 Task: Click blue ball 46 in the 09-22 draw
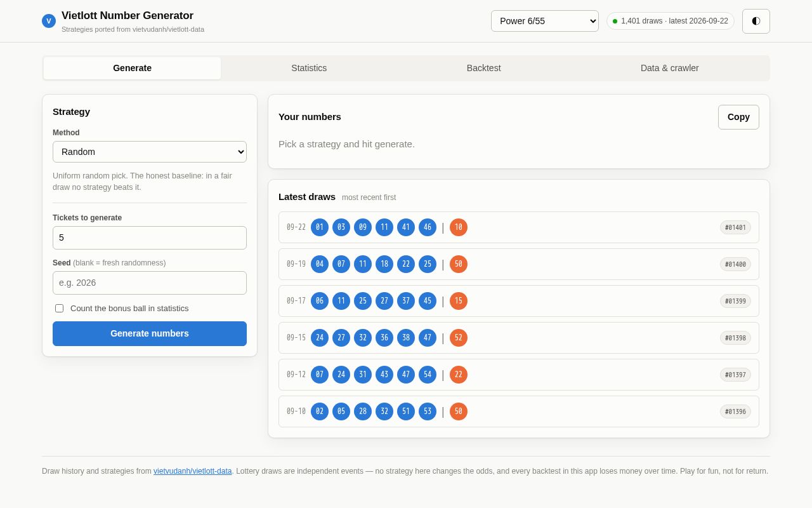[x=428, y=227]
